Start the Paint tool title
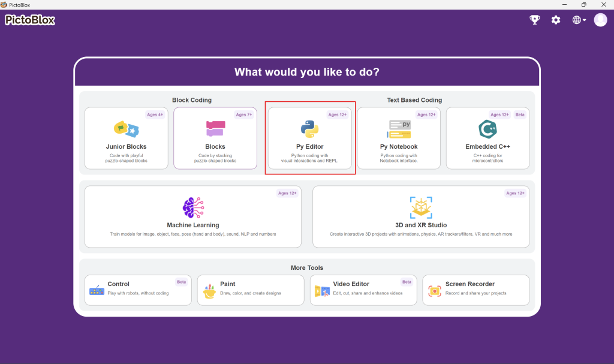614x364 pixels. [x=227, y=284]
